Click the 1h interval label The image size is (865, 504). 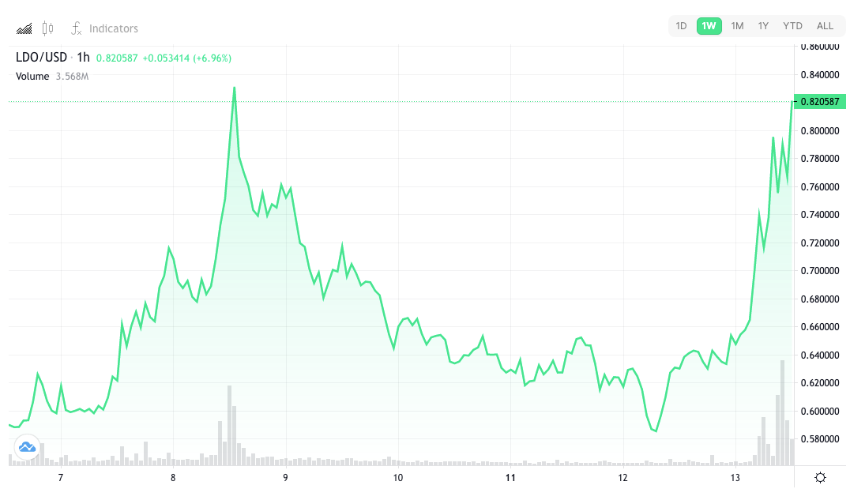tap(83, 58)
